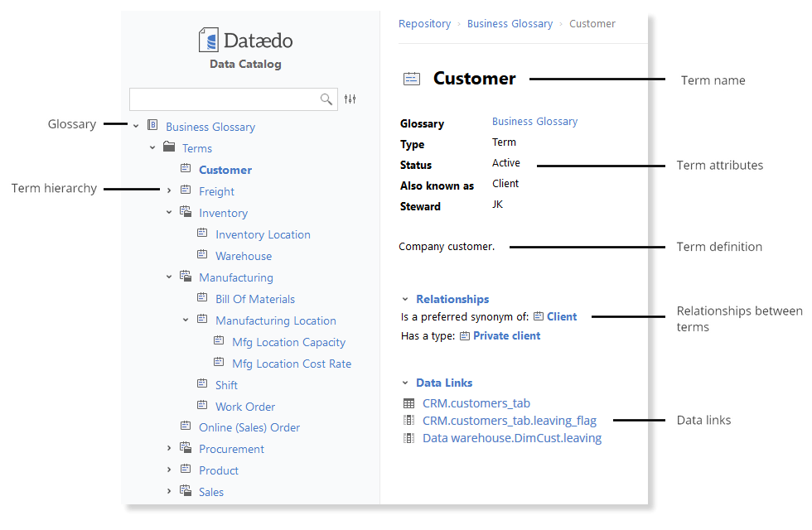This screenshot has height=530, width=812.
Task: Expand the Procurement tree node
Action: [169, 448]
